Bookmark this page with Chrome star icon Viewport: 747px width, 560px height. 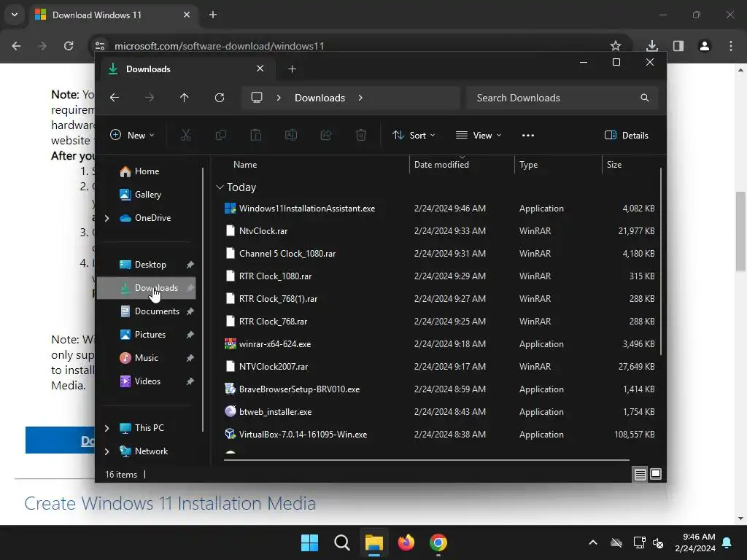pos(616,46)
